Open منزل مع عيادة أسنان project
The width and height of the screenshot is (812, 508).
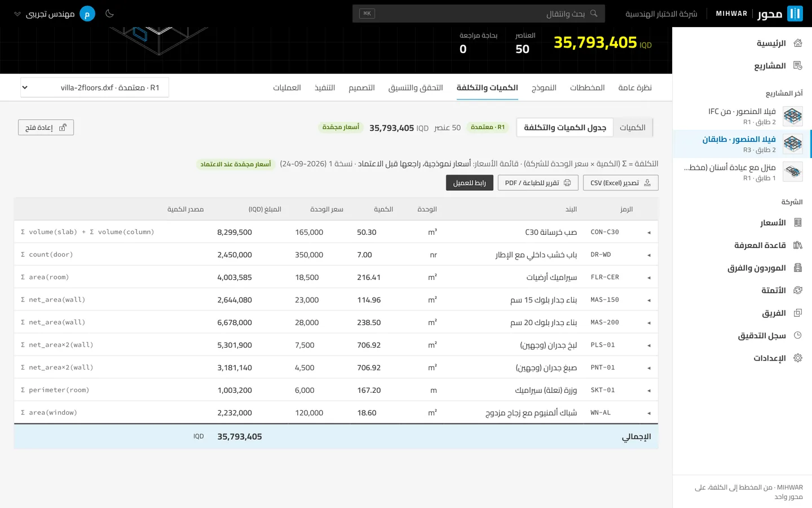[742, 172]
